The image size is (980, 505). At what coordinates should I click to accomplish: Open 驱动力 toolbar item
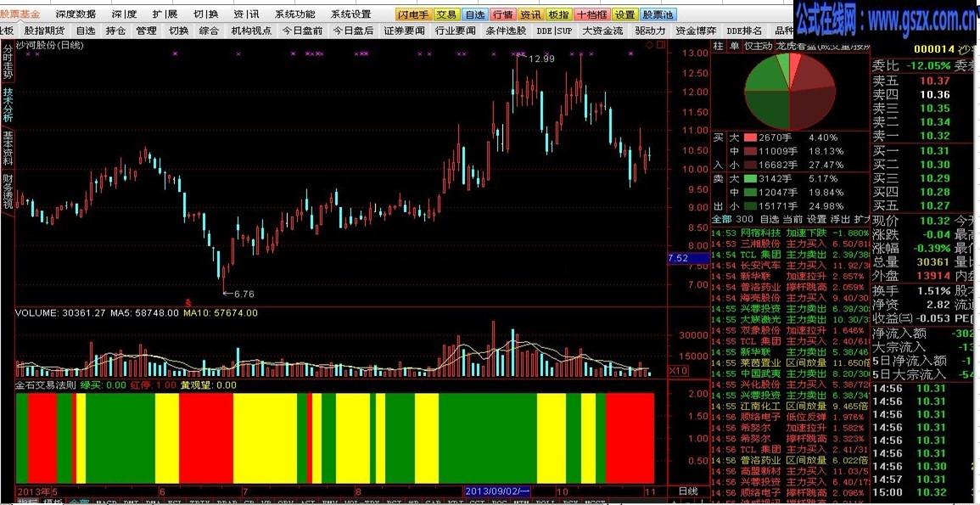(x=650, y=30)
